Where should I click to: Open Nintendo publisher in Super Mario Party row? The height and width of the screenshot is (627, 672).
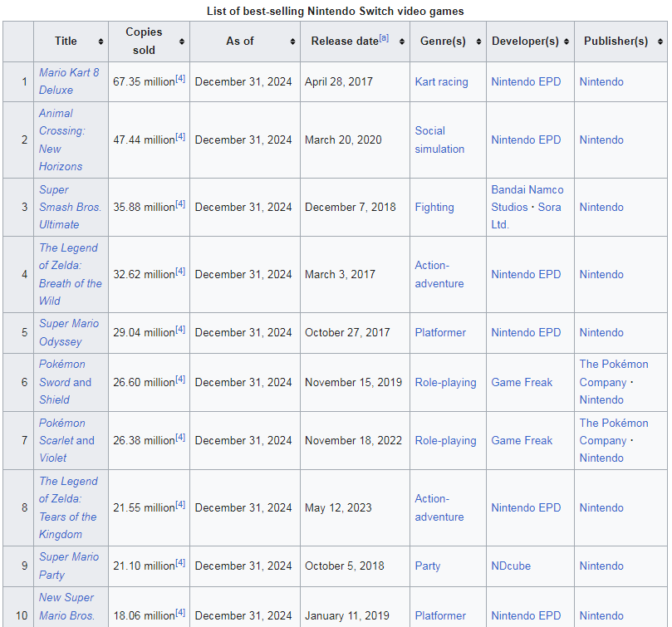tap(601, 566)
